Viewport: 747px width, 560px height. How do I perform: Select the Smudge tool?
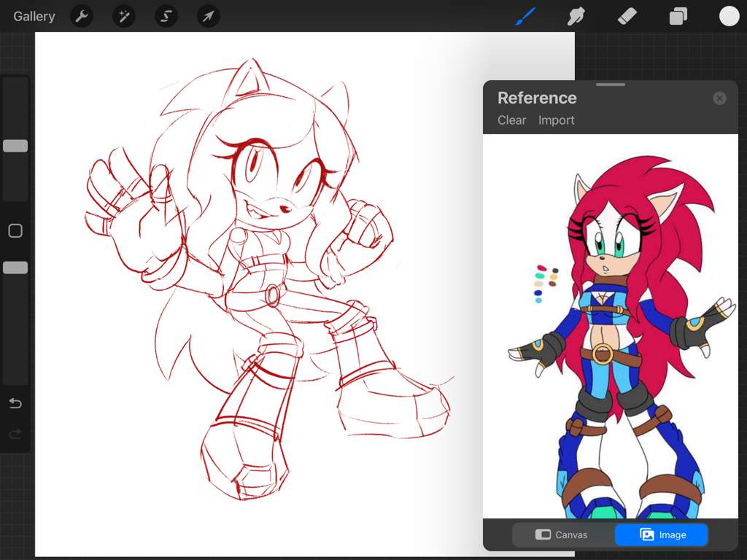click(576, 16)
